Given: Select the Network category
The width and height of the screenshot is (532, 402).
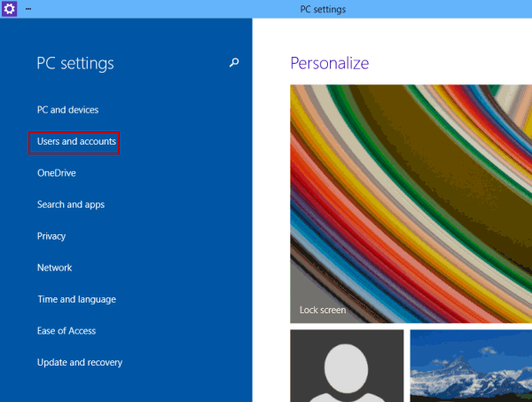Looking at the screenshot, I should click(x=54, y=267).
